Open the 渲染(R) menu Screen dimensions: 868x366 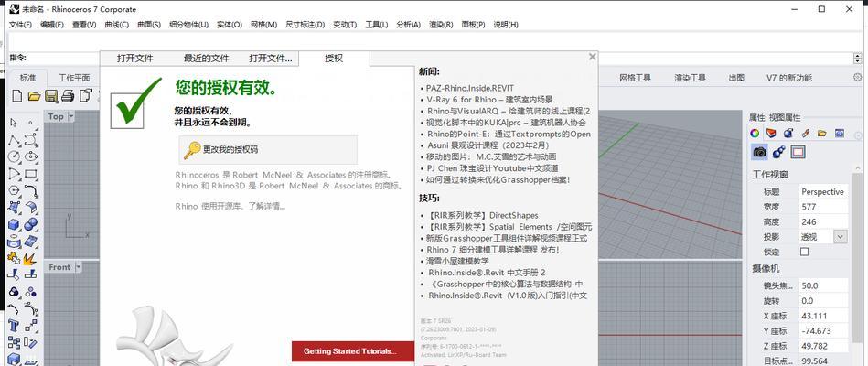pos(441,25)
